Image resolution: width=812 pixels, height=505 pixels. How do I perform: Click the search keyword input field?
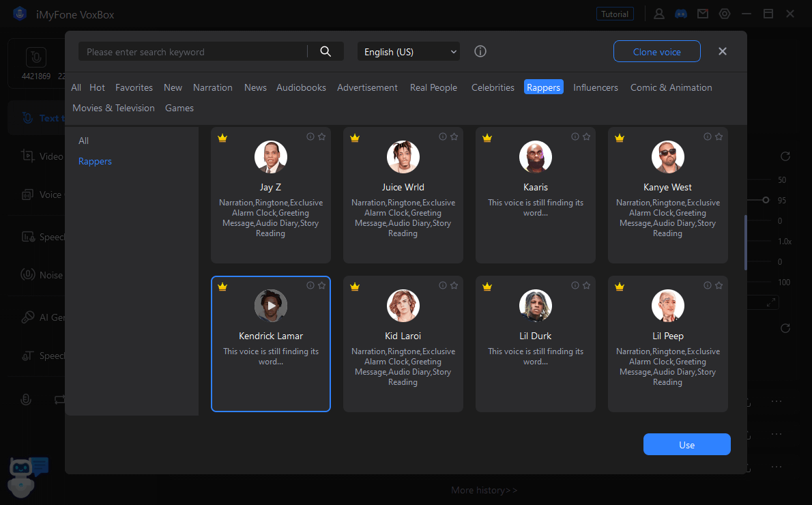point(192,51)
